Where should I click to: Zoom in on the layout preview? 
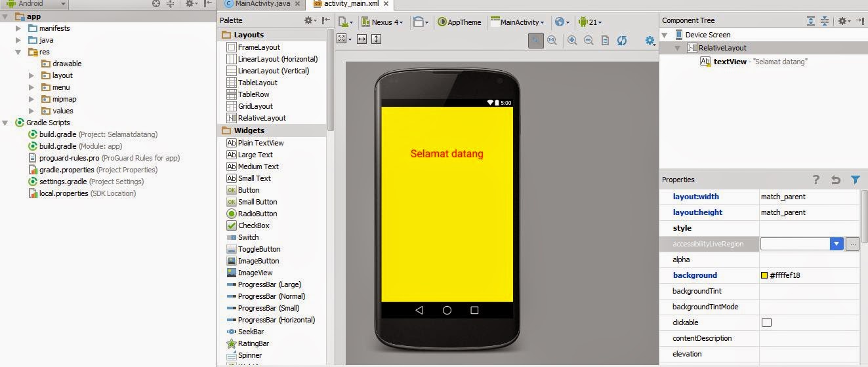(572, 41)
